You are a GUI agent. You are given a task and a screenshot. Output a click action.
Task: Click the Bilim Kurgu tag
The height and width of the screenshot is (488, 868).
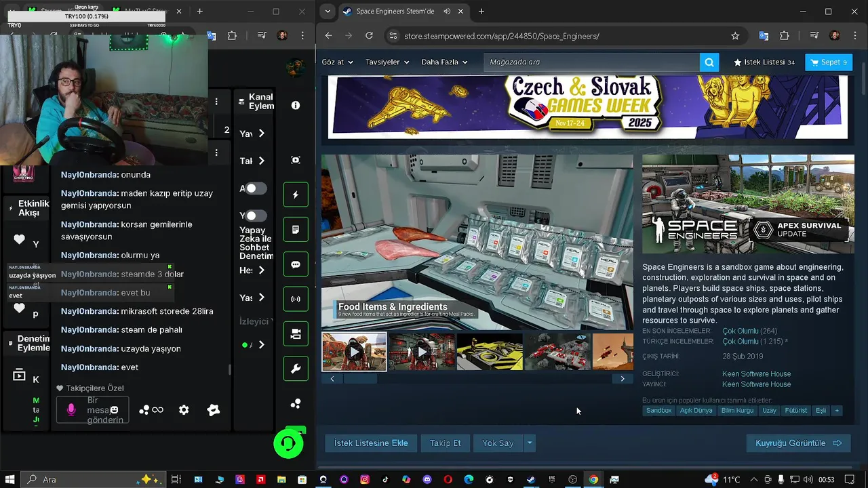tap(737, 411)
